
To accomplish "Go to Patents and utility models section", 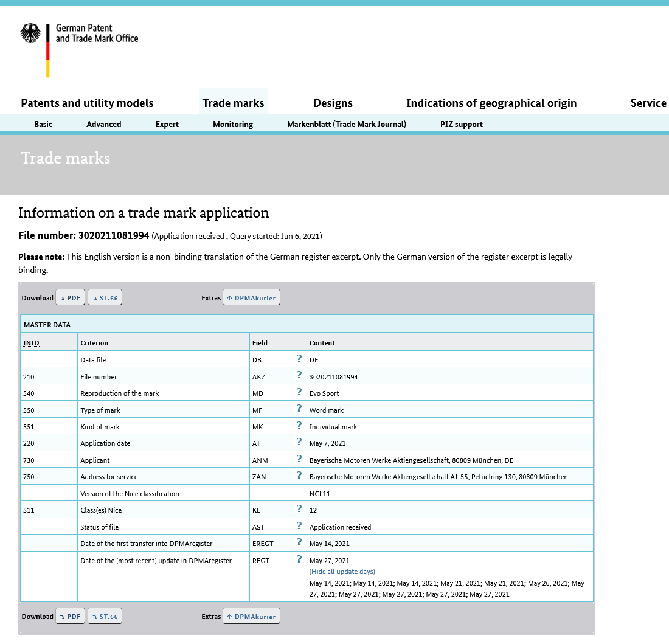I will click(x=87, y=103).
